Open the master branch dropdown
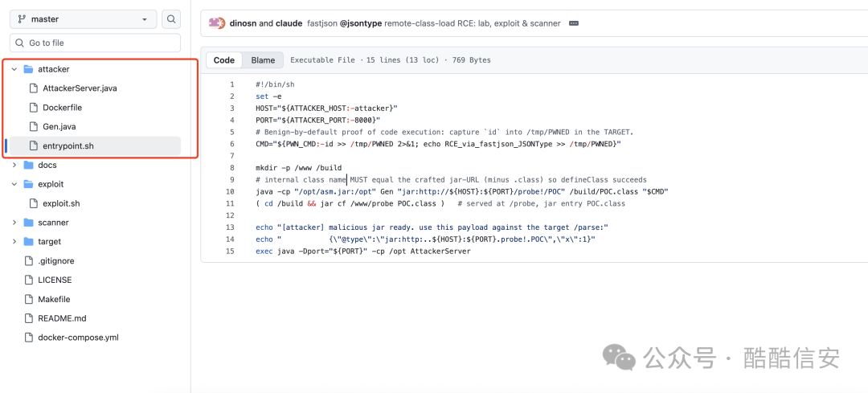Screen dimensions: 868x393 pos(83,18)
